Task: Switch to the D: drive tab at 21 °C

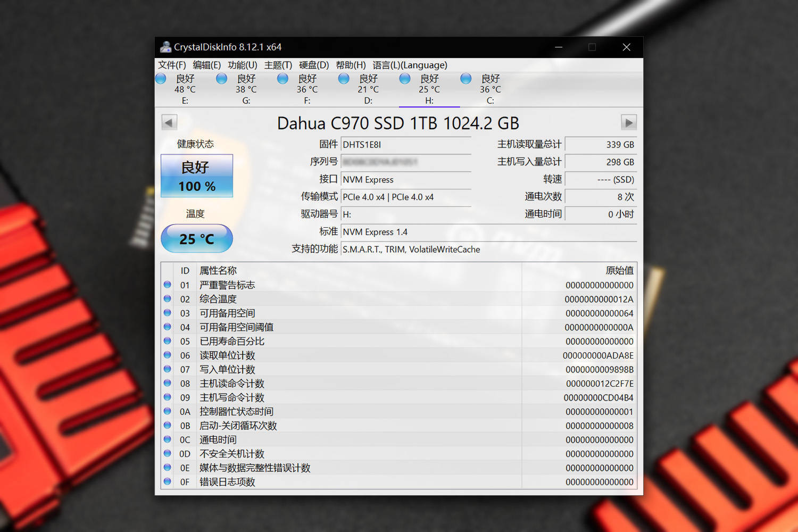Action: [x=368, y=89]
